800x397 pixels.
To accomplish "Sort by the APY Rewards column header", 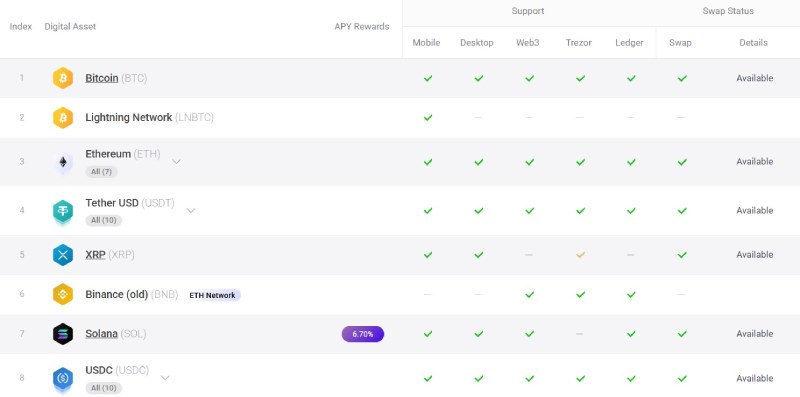I will [x=362, y=27].
